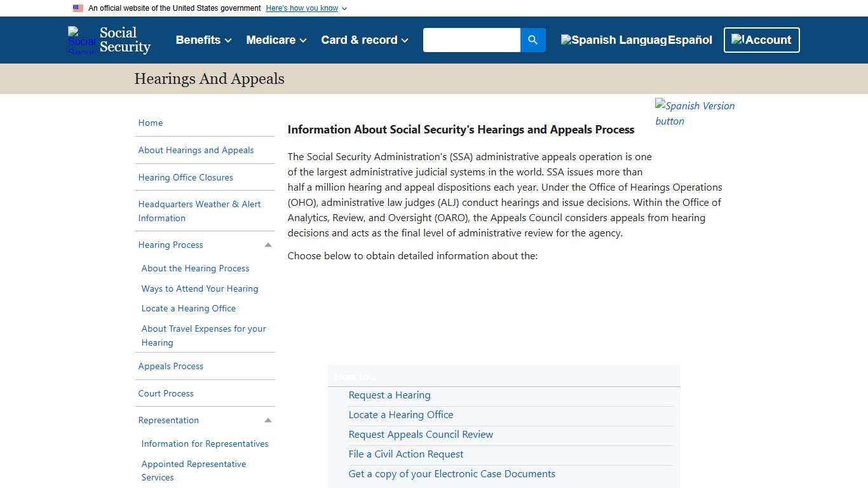Collapse the Hearing Process section

tap(268, 245)
